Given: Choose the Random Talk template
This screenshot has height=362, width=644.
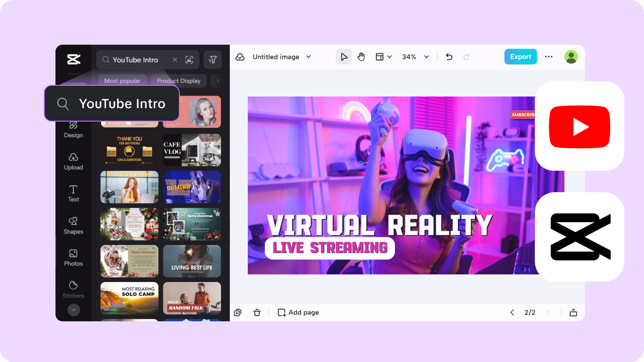Looking at the screenshot, I should [192, 298].
